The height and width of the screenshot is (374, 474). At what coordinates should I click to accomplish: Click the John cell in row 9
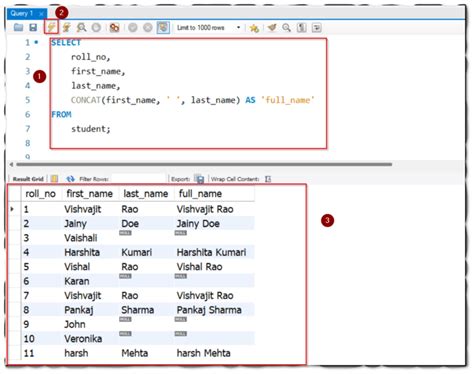click(x=90, y=324)
